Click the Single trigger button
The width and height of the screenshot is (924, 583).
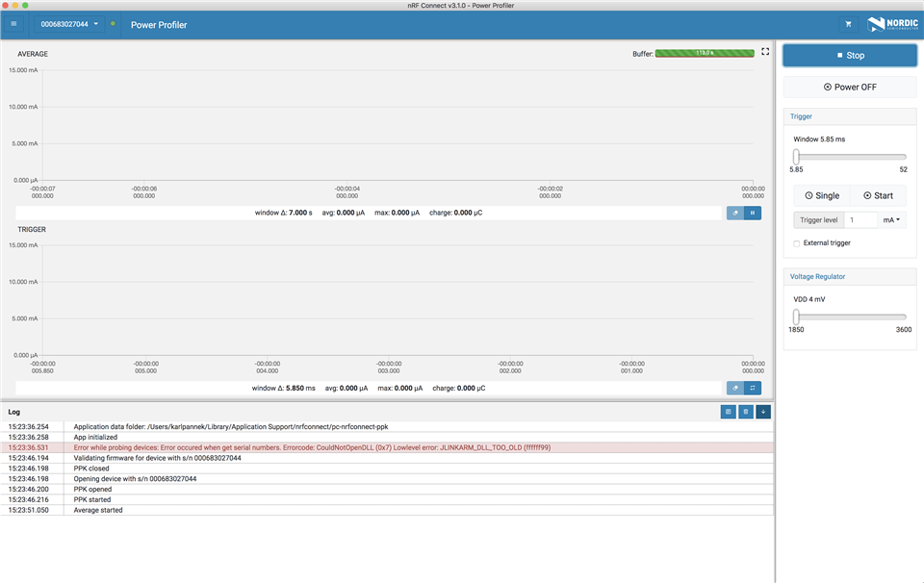coord(821,195)
